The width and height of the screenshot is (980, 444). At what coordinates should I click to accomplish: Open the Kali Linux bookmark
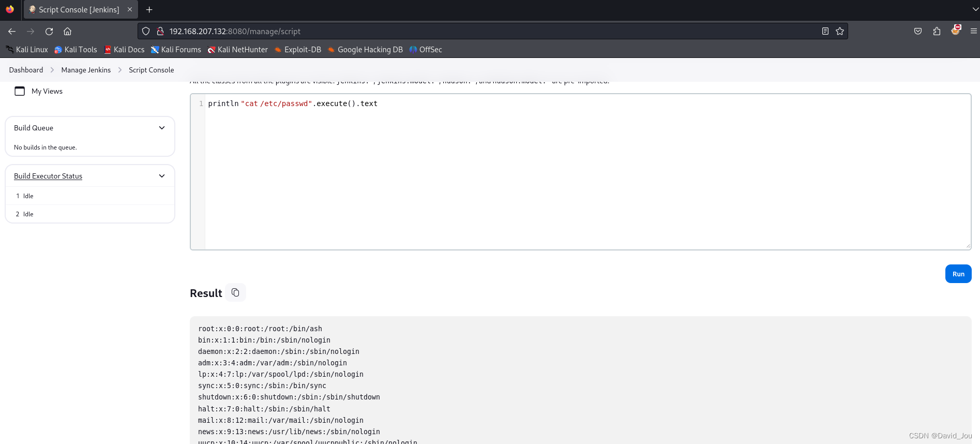click(x=27, y=50)
